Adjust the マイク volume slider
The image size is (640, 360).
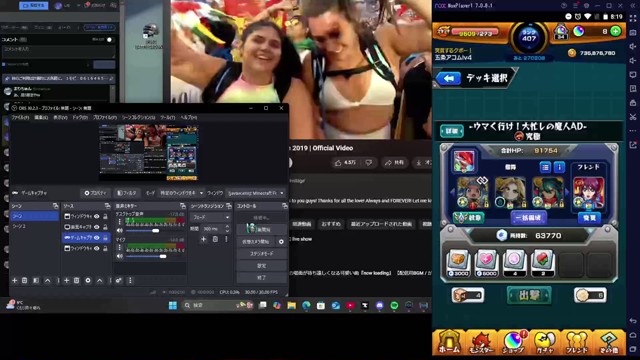155,256
